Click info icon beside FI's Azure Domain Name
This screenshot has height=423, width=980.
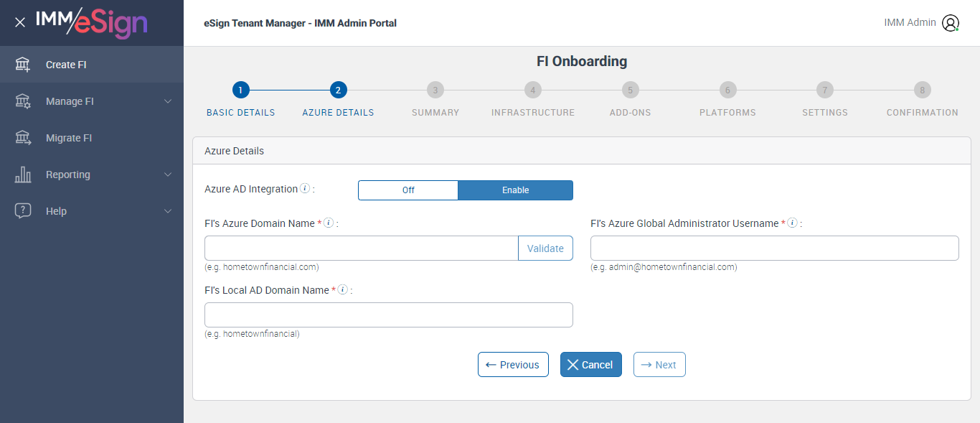(329, 223)
